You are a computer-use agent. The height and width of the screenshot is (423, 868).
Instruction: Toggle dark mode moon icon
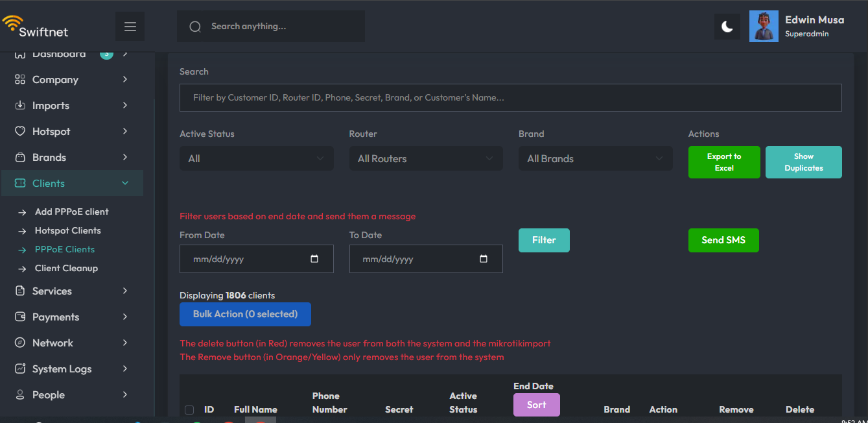(x=727, y=27)
